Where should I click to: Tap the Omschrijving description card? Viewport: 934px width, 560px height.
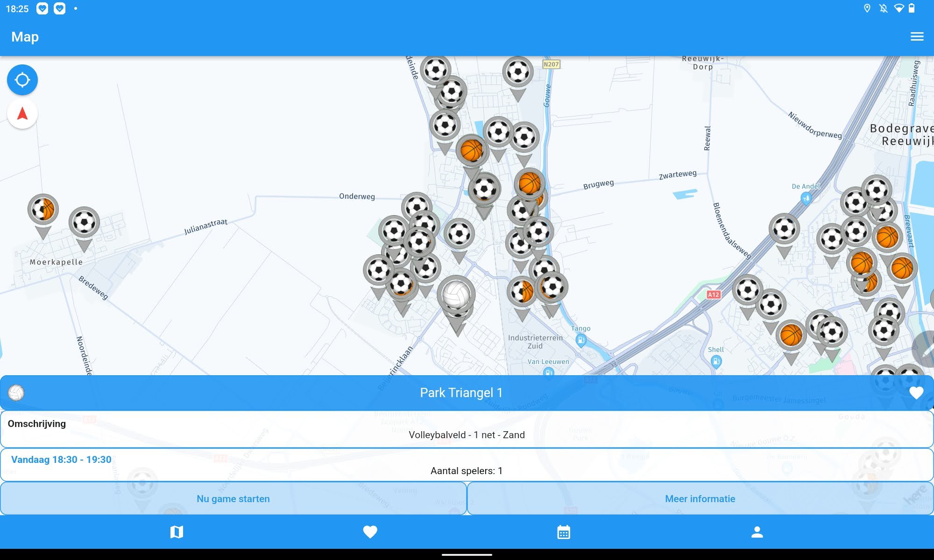click(467, 429)
